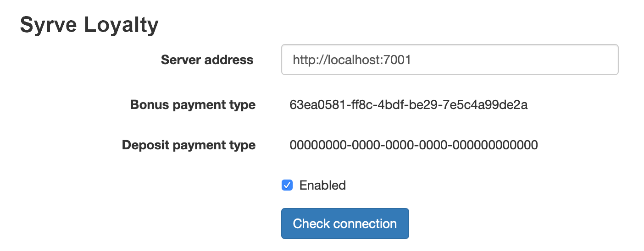The width and height of the screenshot is (644, 251).
Task: Click the http://localhost:7001 text in field
Action: tap(352, 60)
